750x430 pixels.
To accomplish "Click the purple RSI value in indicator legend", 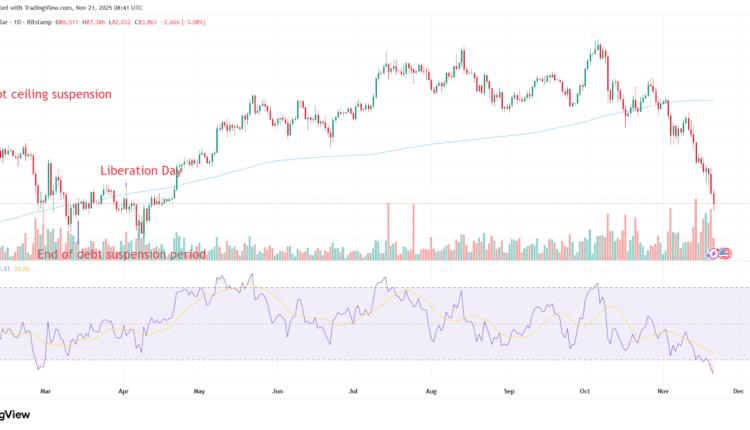I will tap(5, 269).
